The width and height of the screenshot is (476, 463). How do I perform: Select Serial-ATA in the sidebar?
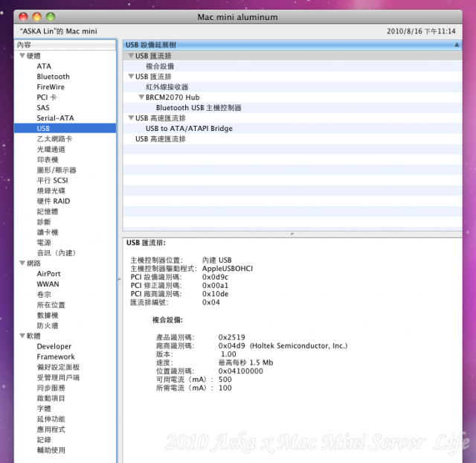click(x=55, y=118)
